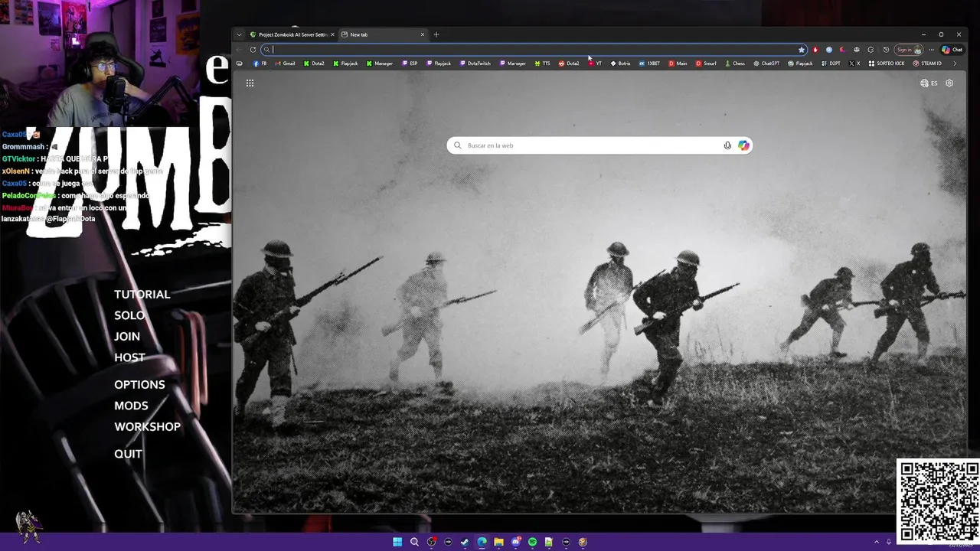Open File Explorer from the taskbar

[498, 542]
